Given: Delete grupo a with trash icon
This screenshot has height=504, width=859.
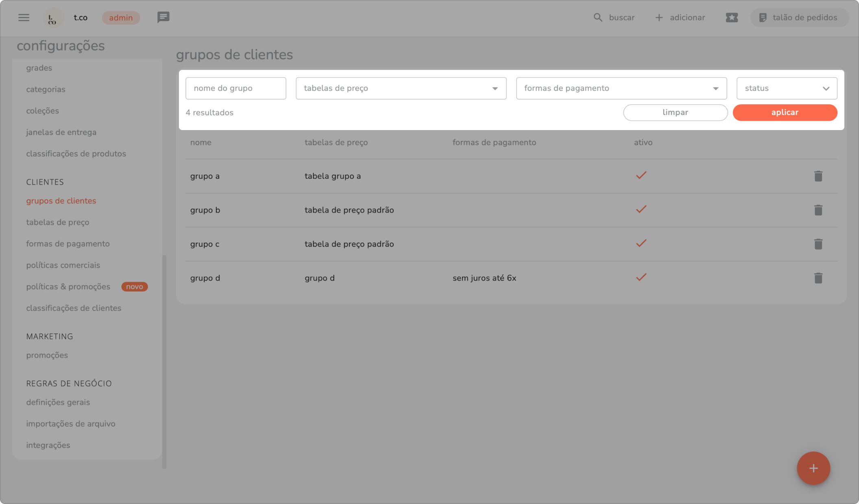Looking at the screenshot, I should [x=818, y=176].
